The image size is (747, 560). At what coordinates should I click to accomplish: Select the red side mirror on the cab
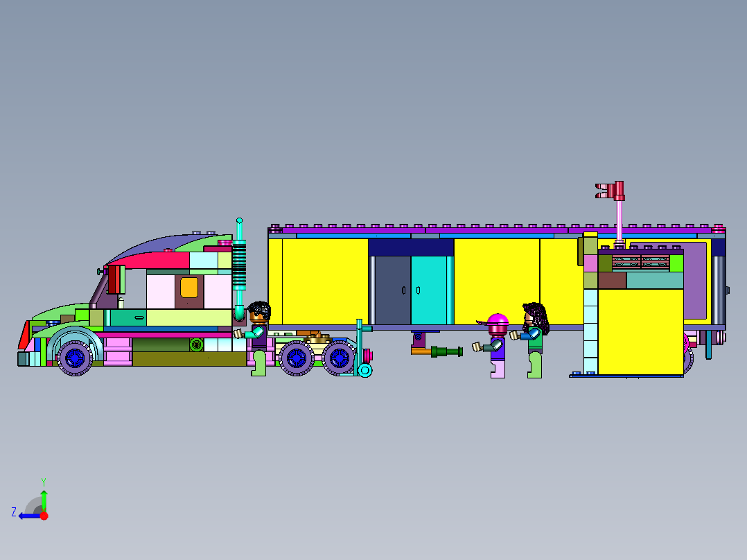pyautogui.click(x=114, y=279)
